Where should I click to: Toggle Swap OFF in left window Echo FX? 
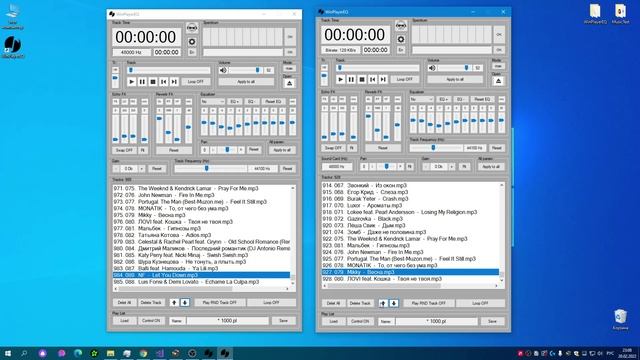click(x=124, y=150)
